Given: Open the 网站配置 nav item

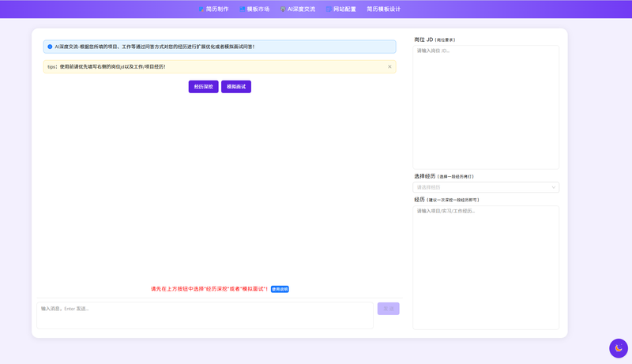Looking at the screenshot, I should point(341,9).
